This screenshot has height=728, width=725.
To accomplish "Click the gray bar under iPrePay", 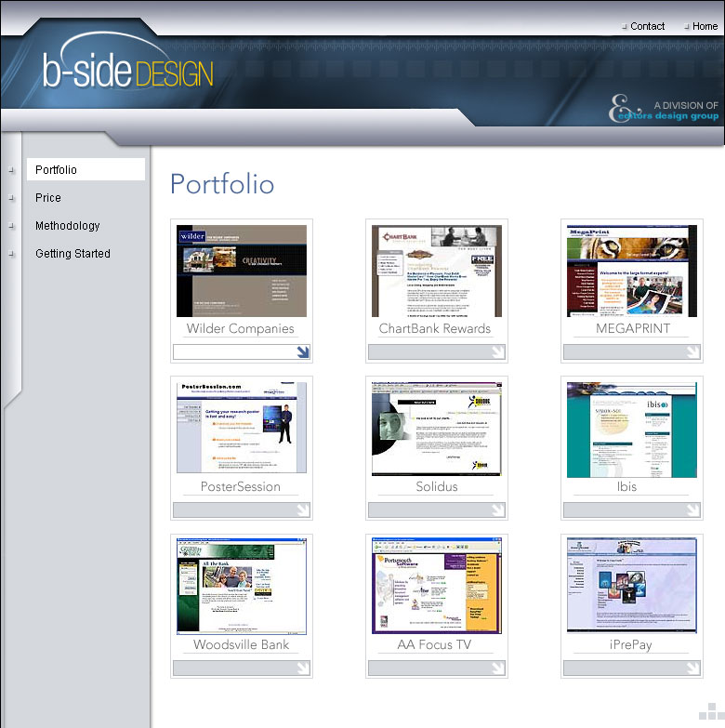I will click(632, 668).
